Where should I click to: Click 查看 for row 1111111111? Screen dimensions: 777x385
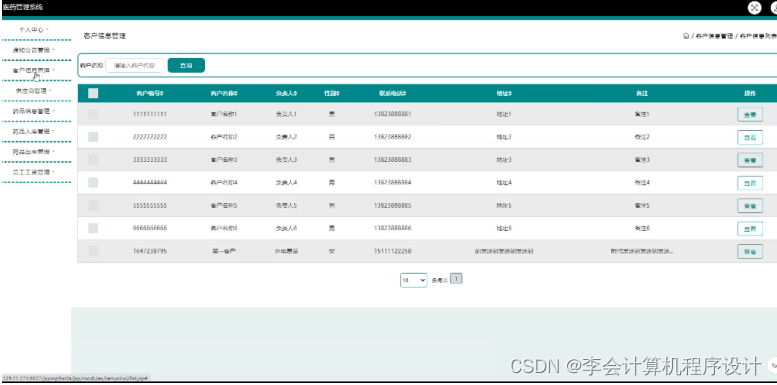coord(750,114)
